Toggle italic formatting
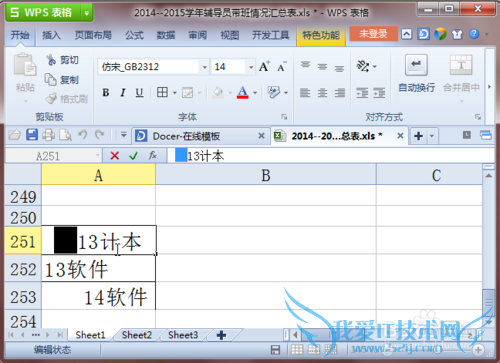This screenshot has height=363, width=500. coord(123,92)
